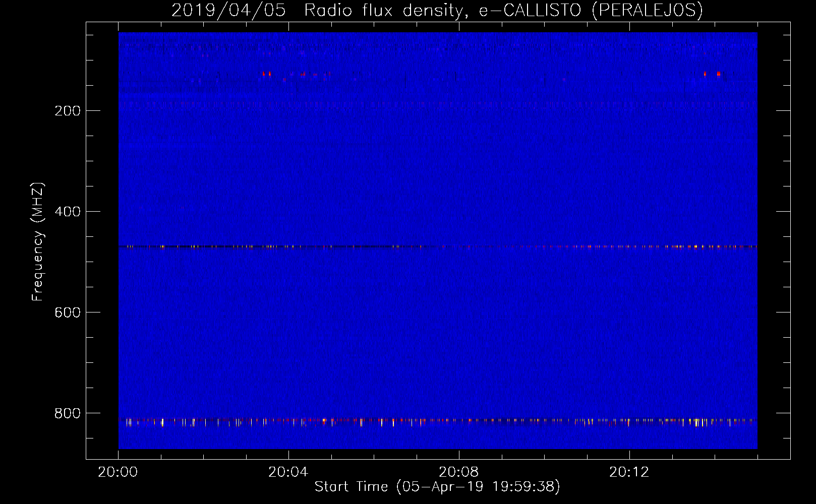Viewport: 816px width, 504px height.
Task: Click the 200 frequency tick label
Action: click(68, 111)
